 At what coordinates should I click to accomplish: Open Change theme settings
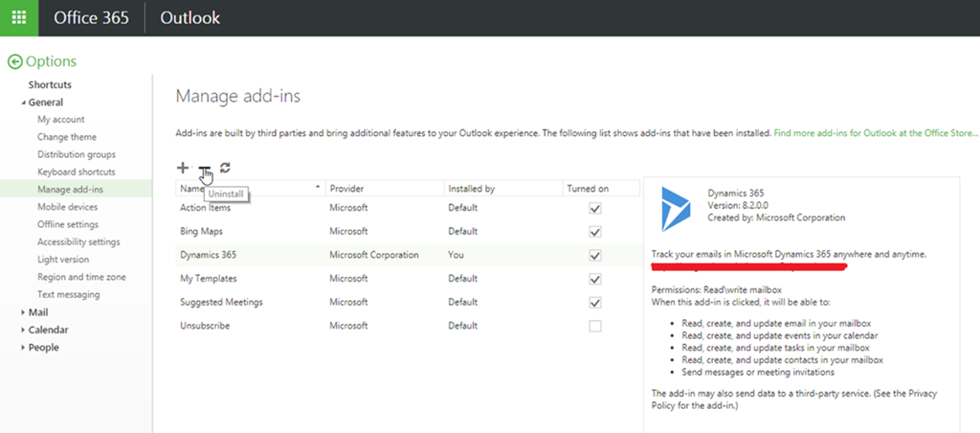[67, 137]
